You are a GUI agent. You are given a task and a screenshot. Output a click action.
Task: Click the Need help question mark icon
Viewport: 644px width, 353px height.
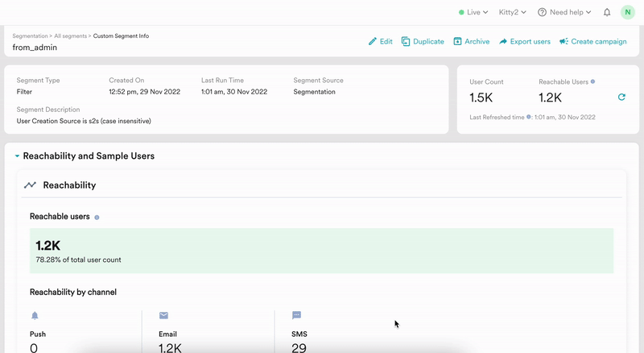click(x=542, y=12)
